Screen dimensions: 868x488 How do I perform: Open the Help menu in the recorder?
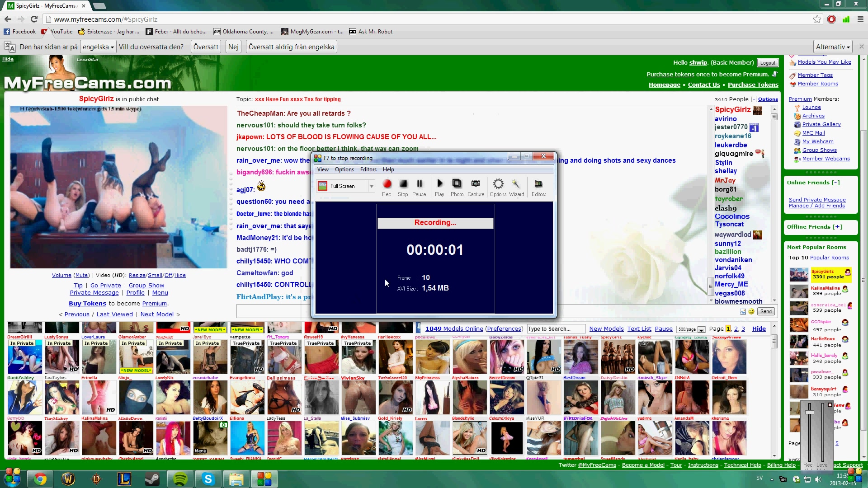[388, 169]
